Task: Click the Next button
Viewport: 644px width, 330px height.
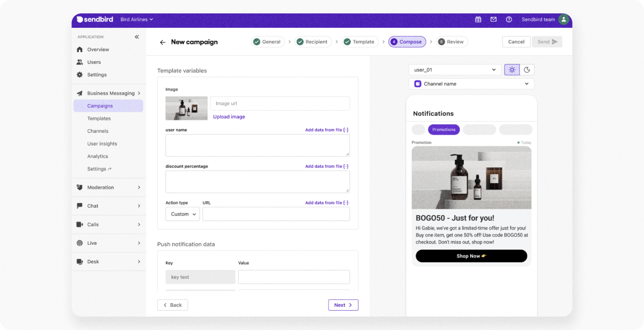Action: point(343,305)
